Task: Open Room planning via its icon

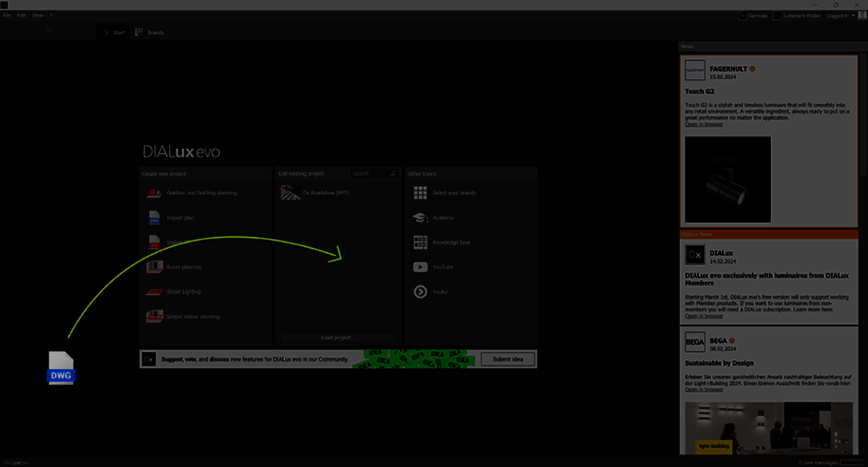Action: (x=154, y=267)
